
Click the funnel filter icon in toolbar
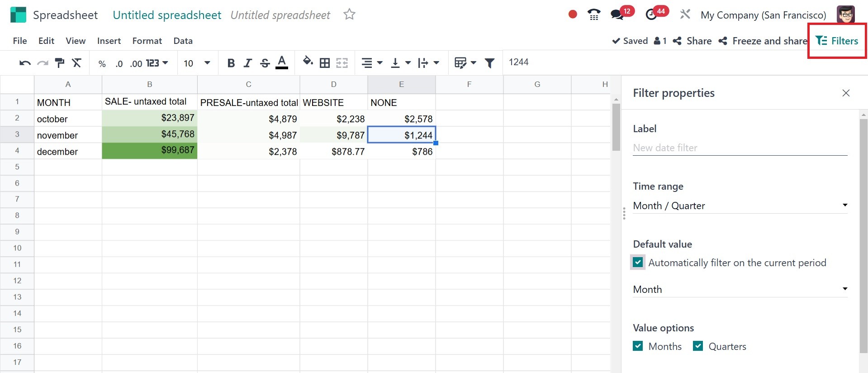tap(489, 63)
